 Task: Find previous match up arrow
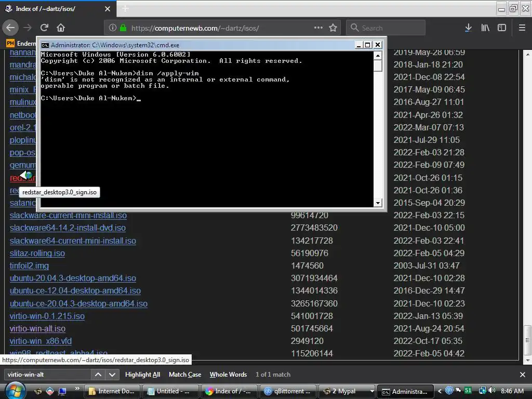point(98,375)
